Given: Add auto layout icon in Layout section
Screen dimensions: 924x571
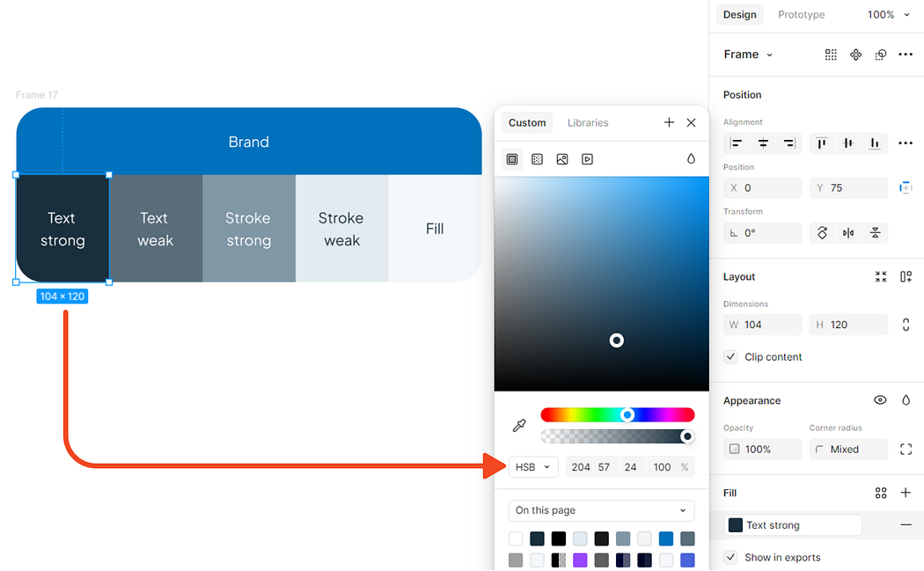Looking at the screenshot, I should [x=906, y=277].
